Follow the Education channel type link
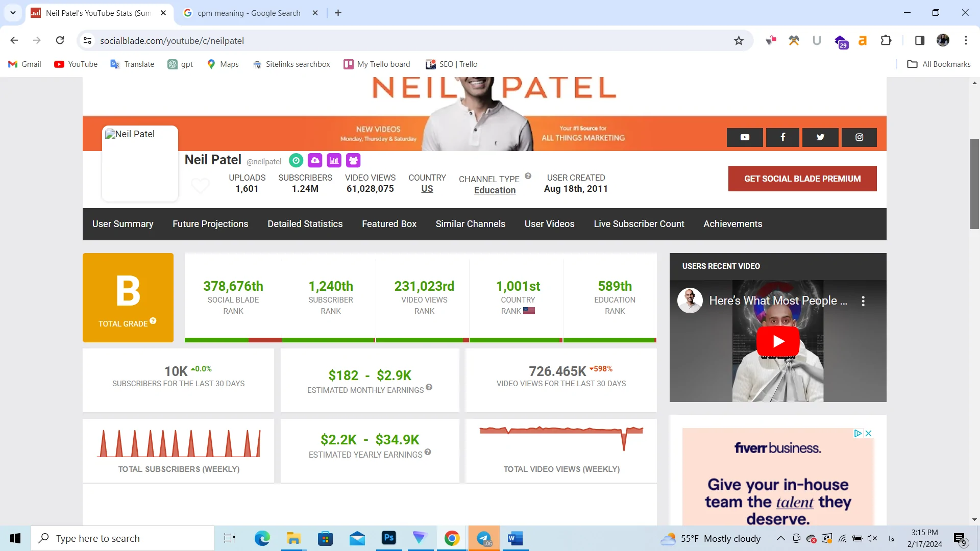Viewport: 980px width, 551px height. [x=495, y=190]
